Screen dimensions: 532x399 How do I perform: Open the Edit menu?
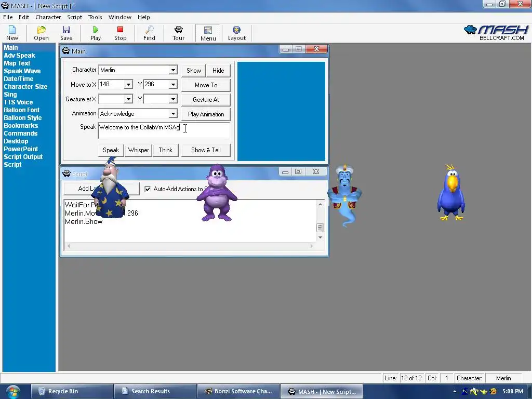point(24,17)
